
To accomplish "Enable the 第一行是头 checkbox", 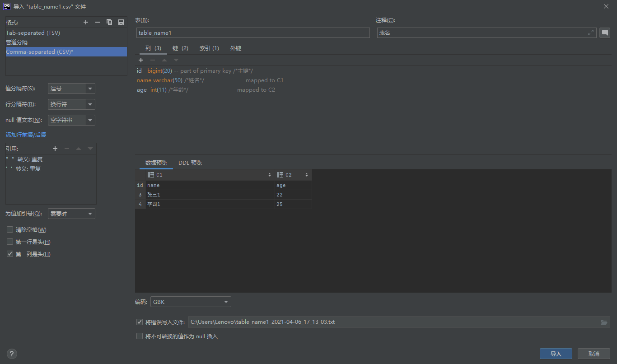I will coord(9,242).
